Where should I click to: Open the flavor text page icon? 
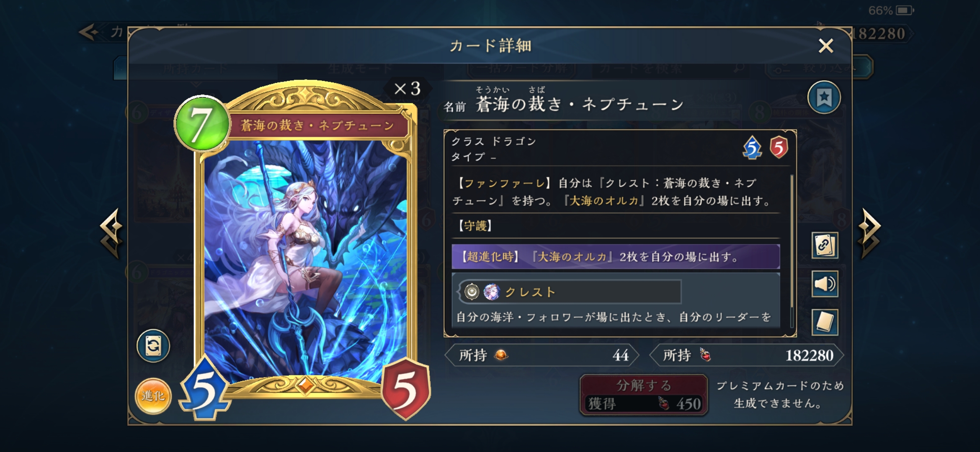click(825, 322)
